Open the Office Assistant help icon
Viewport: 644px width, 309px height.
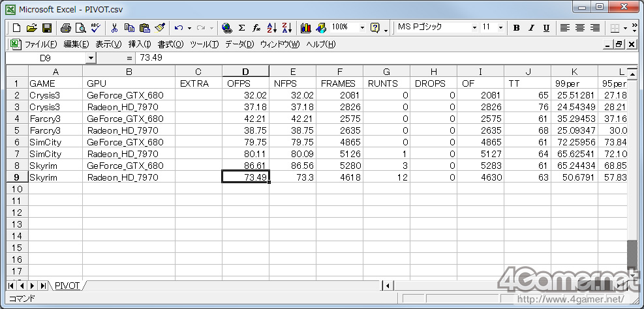point(375,28)
